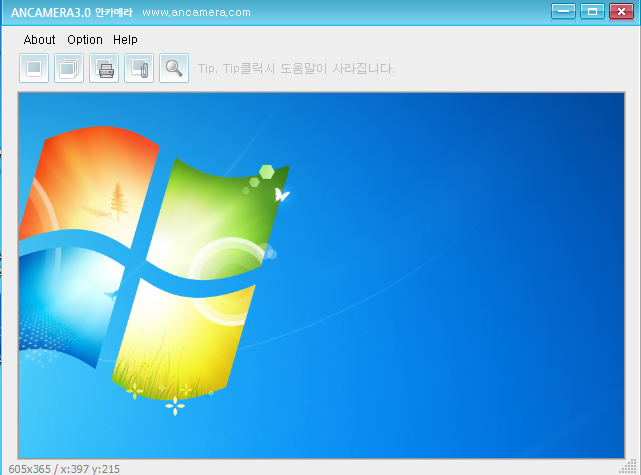Click the resize grip in bottom corner
Viewport: 641px width, 475px height.
point(629,466)
